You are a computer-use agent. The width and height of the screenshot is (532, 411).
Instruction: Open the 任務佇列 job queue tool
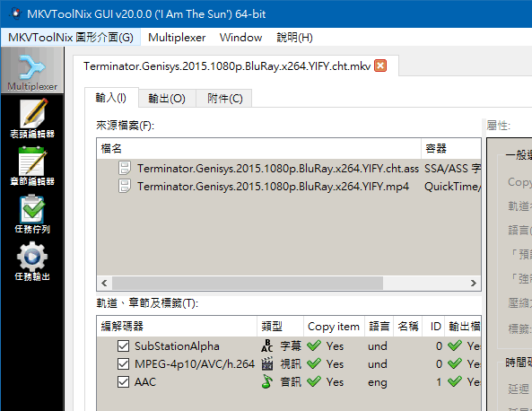pyautogui.click(x=32, y=214)
